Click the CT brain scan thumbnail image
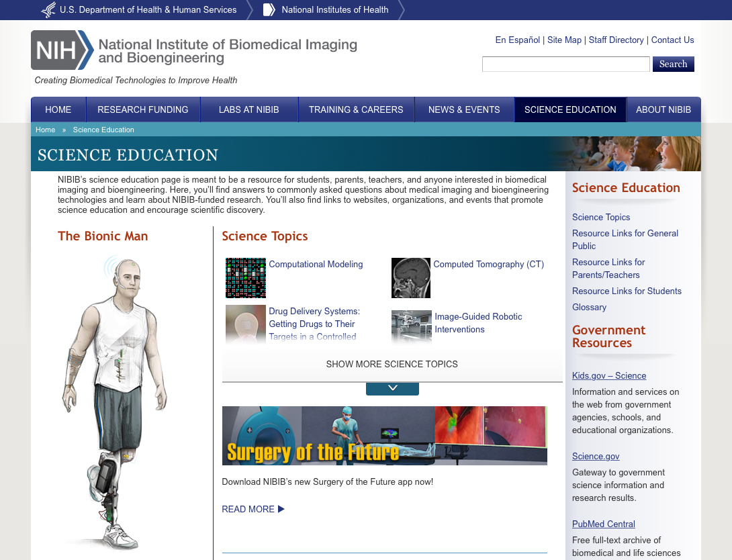Viewport: 732px width, 560px height. point(411,277)
